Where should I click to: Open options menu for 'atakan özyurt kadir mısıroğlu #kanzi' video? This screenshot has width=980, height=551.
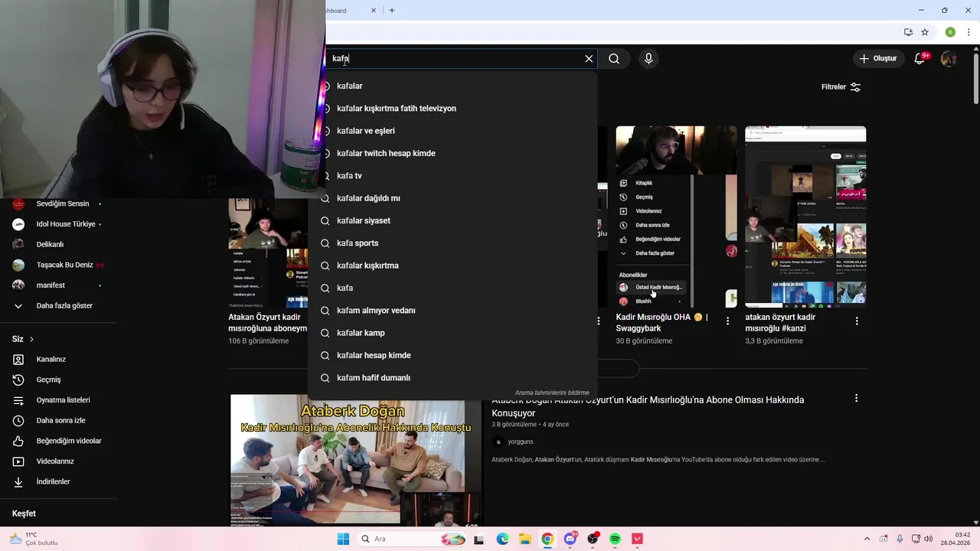(x=857, y=321)
